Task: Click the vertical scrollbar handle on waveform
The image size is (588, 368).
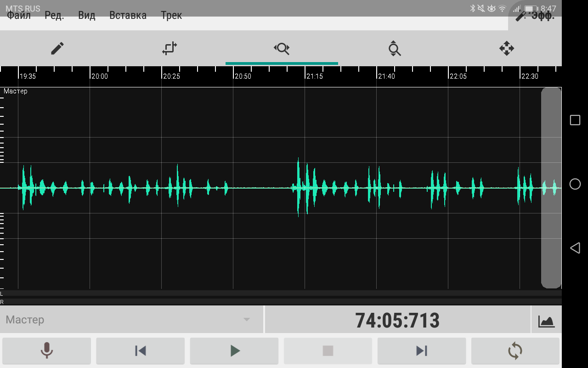Action: click(x=551, y=188)
